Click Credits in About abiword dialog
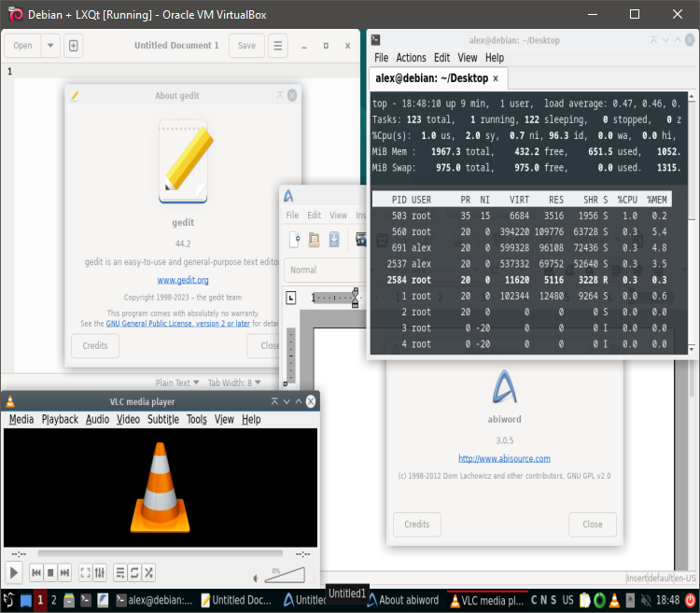The height and width of the screenshot is (613, 700). pos(417,524)
